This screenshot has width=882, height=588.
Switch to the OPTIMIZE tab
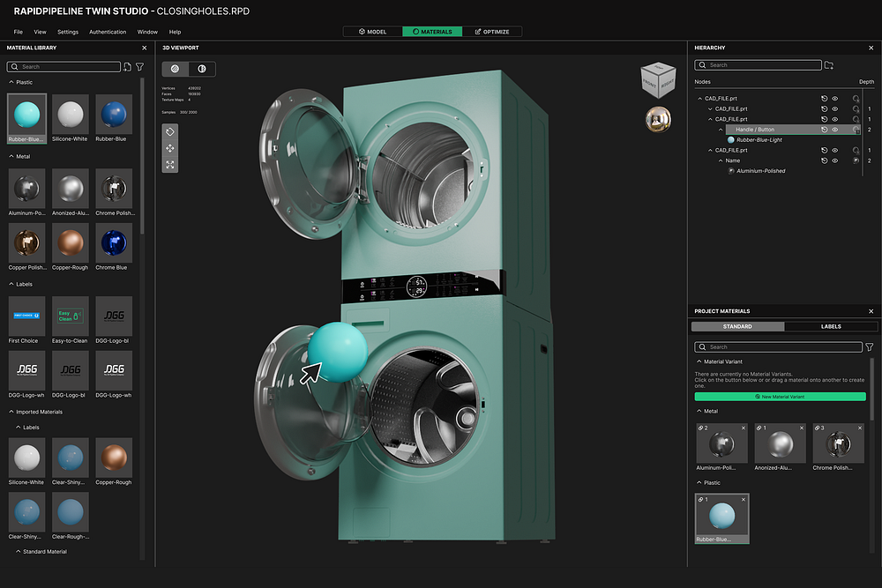click(494, 31)
